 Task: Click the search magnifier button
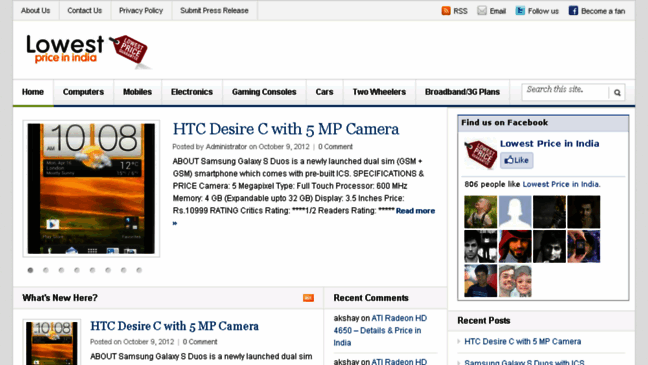coord(617,93)
